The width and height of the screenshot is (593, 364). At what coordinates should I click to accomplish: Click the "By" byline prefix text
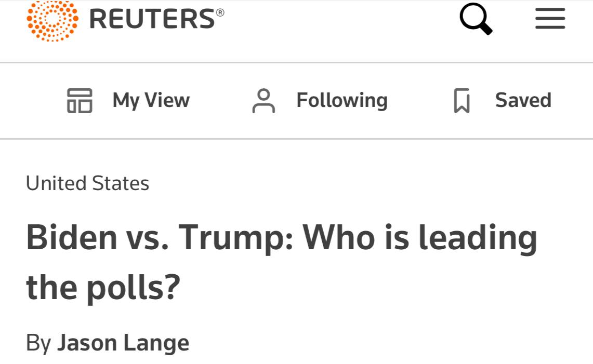38,343
